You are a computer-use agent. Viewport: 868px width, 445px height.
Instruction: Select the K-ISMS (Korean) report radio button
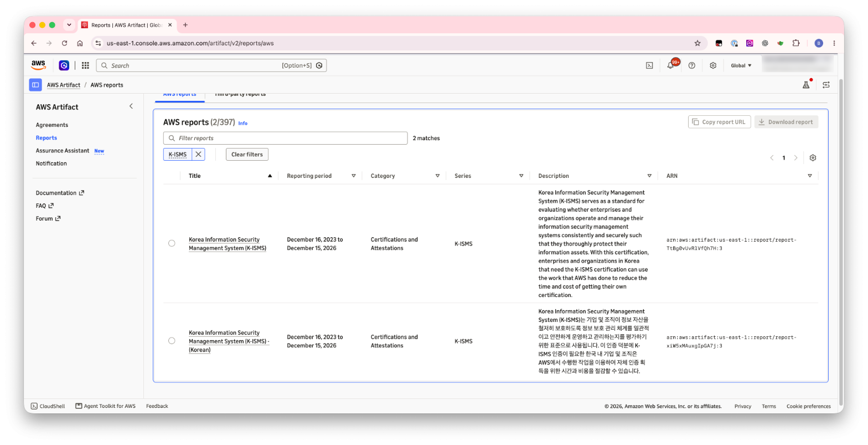coord(172,341)
